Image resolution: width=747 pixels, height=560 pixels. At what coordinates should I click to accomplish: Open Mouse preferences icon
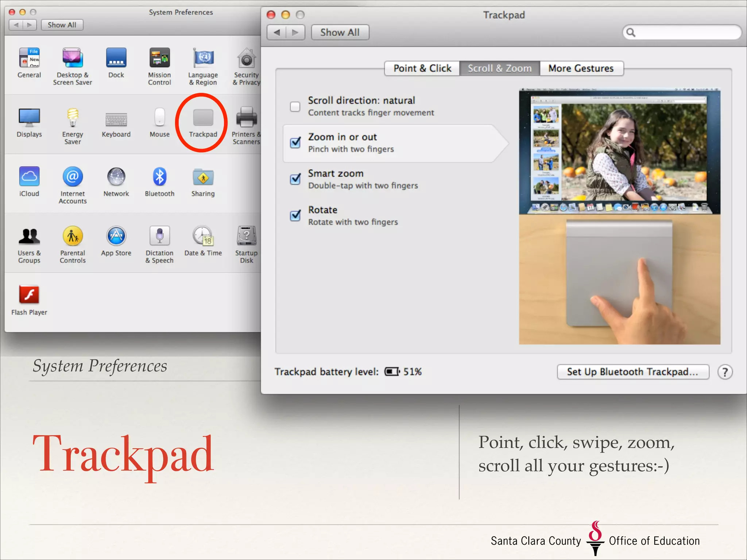pos(159,117)
